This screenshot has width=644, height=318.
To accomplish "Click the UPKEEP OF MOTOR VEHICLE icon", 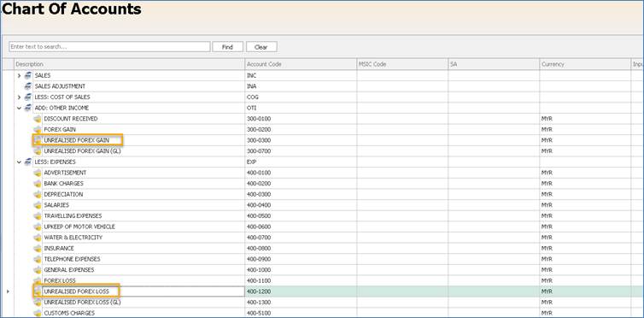I will pos(38,227).
